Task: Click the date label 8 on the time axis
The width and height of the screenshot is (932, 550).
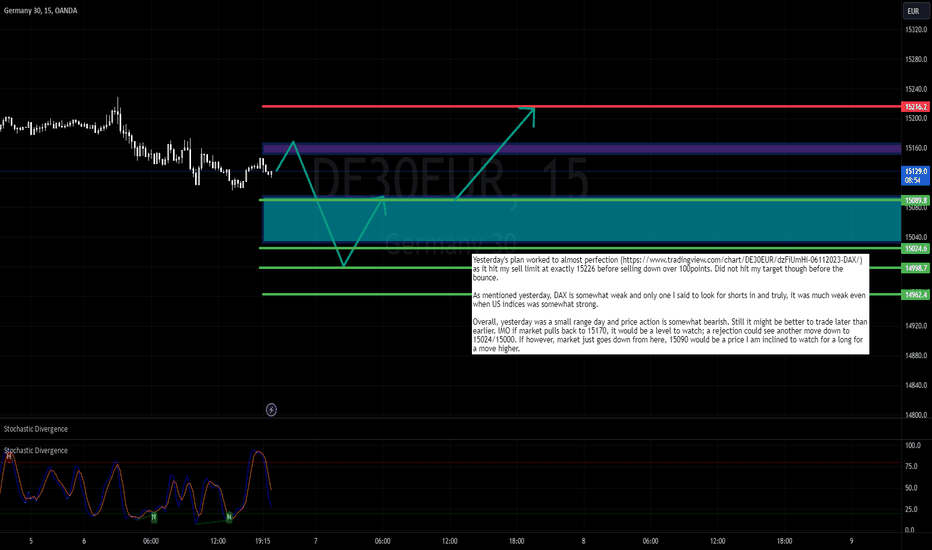Action: (x=583, y=541)
